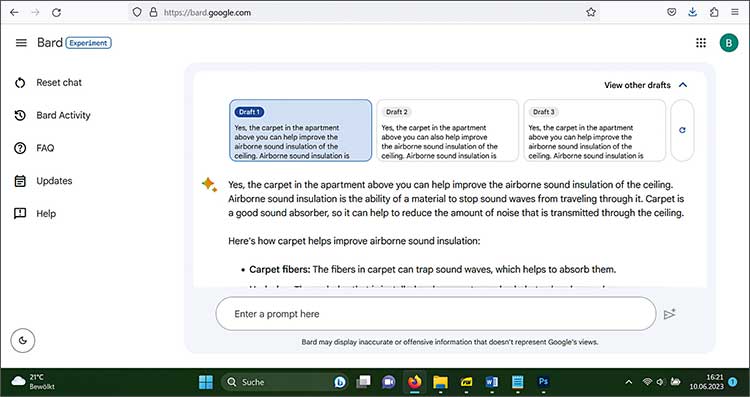
Task: Open the notification center badge
Action: pos(732,382)
